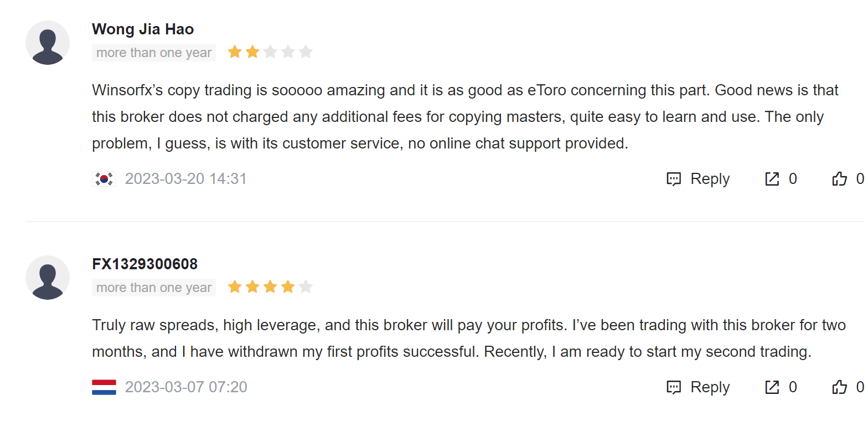Click FX1329300608's four-star rating

tap(270, 287)
